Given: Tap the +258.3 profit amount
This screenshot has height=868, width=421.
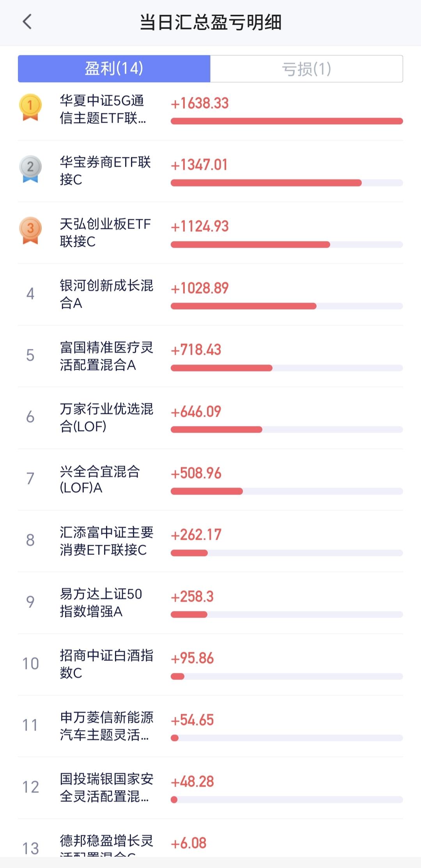Looking at the screenshot, I should click(x=192, y=597).
